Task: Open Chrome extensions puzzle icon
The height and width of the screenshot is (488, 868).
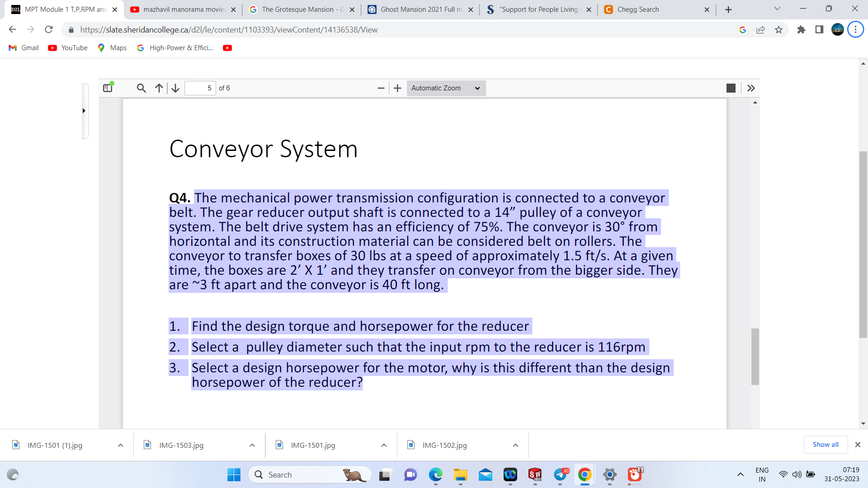Action: 801,30
